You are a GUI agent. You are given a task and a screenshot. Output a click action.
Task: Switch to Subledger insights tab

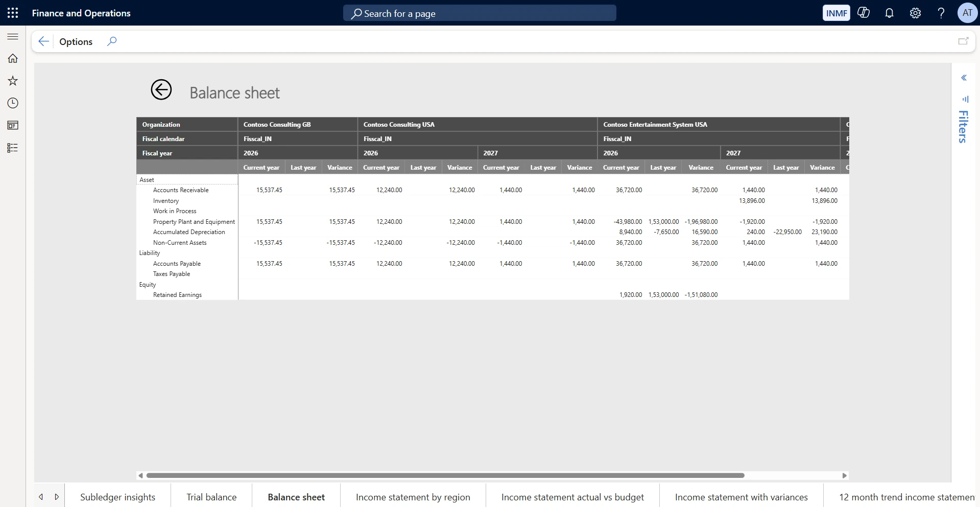[x=117, y=497]
